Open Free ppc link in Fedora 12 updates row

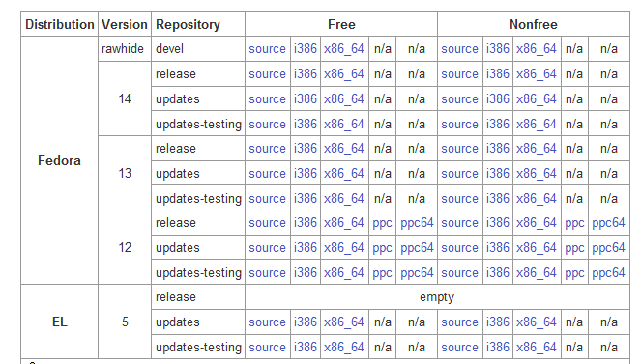tap(382, 248)
